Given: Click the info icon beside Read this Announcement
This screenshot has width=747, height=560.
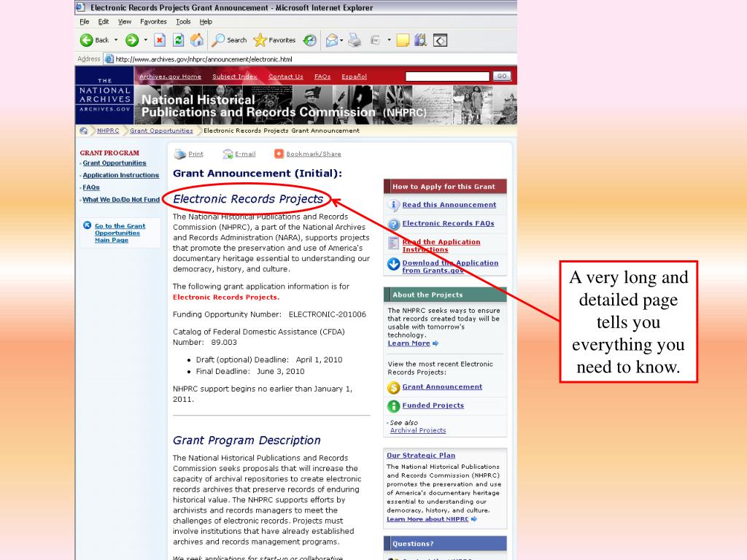Looking at the screenshot, I should tap(393, 205).
